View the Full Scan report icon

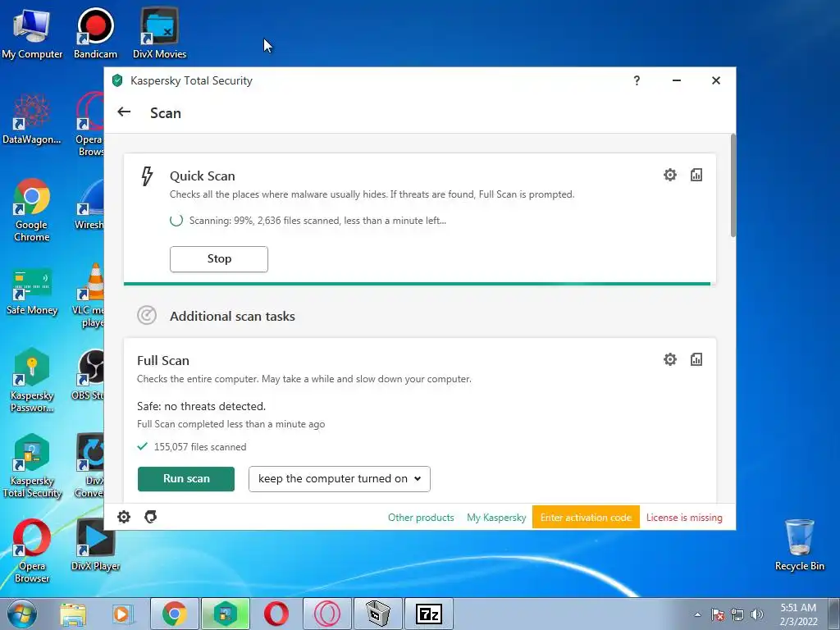[696, 359]
